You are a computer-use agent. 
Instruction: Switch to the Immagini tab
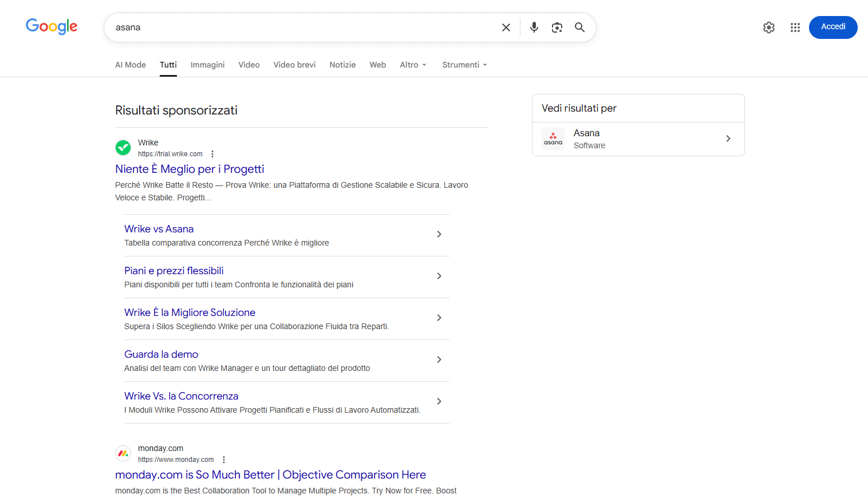click(x=207, y=65)
